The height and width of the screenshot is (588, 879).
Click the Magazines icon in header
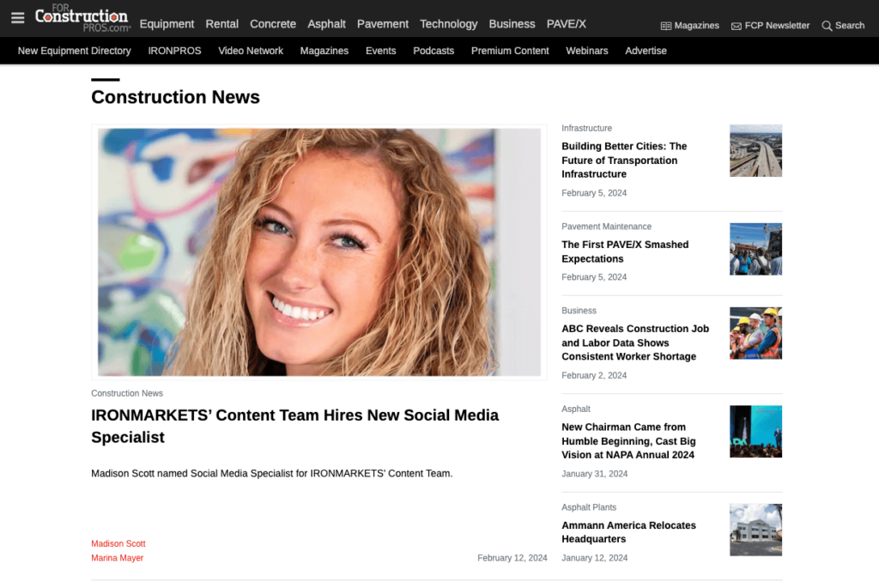tap(666, 26)
